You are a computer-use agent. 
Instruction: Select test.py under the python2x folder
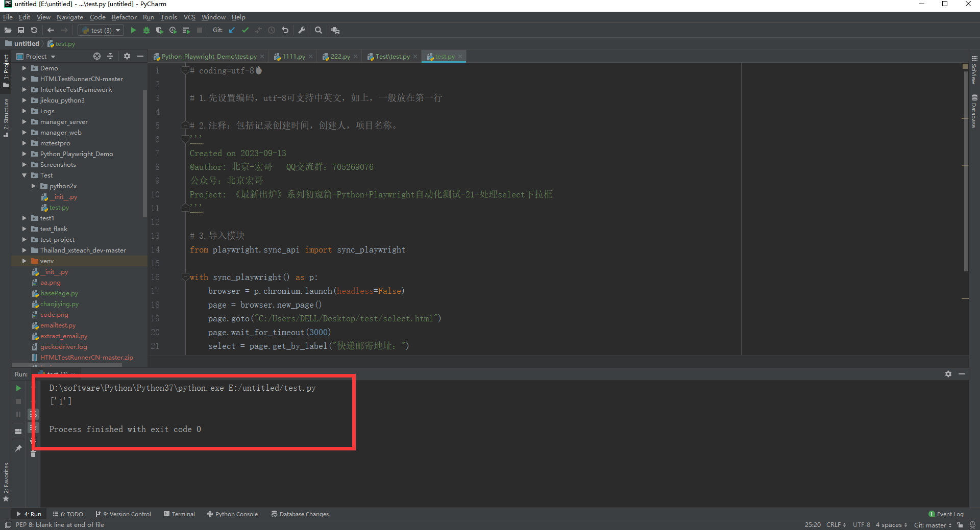59,208
